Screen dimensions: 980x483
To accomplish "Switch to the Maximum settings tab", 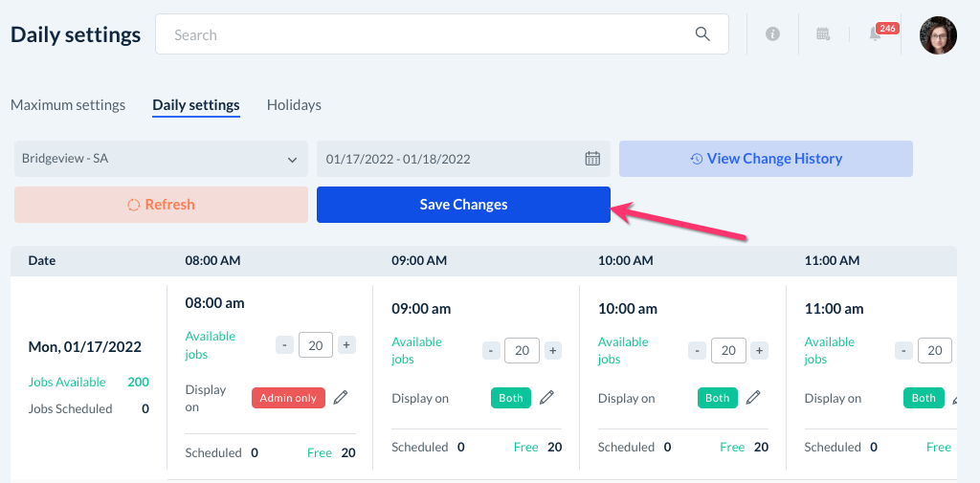I will pyautogui.click(x=68, y=105).
